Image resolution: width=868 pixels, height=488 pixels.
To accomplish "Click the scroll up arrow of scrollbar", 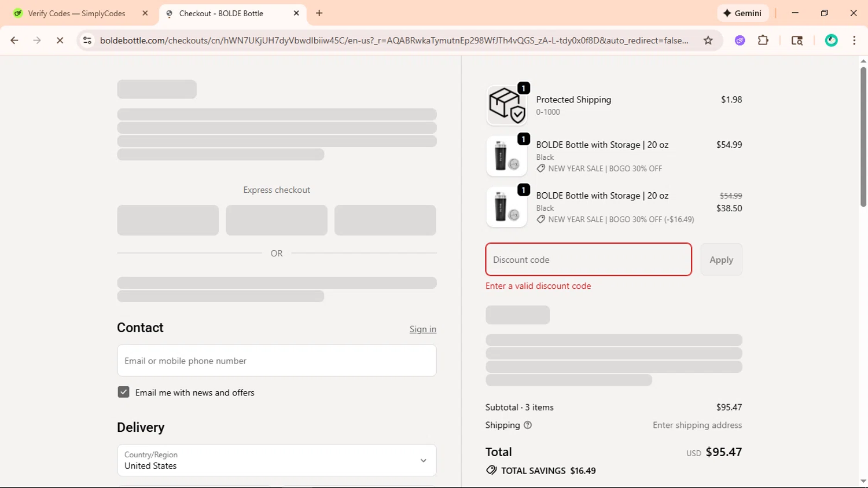I will click(863, 60).
